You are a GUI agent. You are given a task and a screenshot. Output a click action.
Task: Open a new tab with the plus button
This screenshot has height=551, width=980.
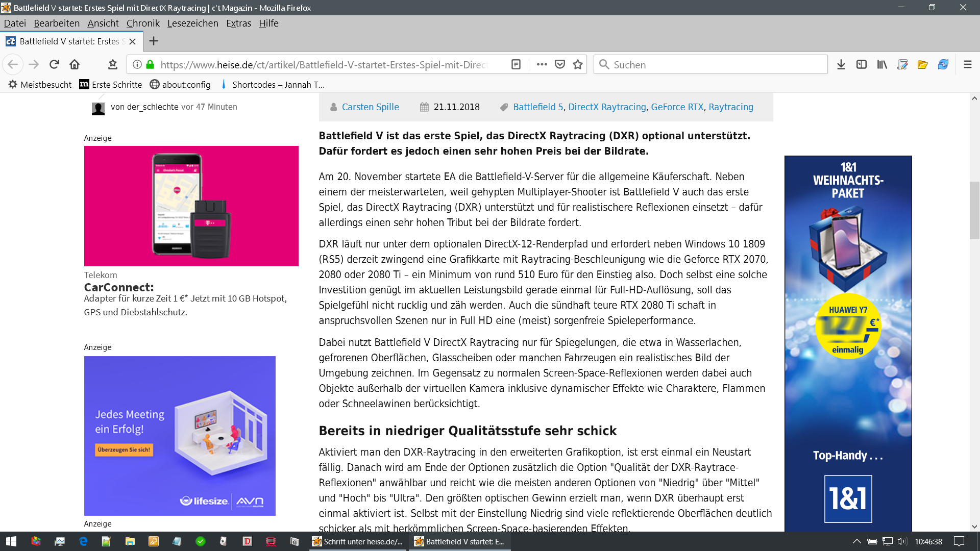click(154, 41)
